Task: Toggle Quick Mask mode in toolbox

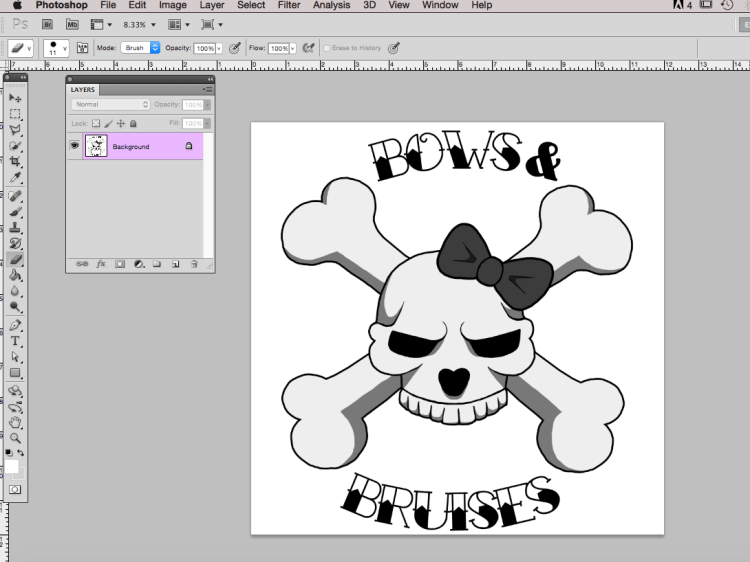Action: [x=15, y=489]
